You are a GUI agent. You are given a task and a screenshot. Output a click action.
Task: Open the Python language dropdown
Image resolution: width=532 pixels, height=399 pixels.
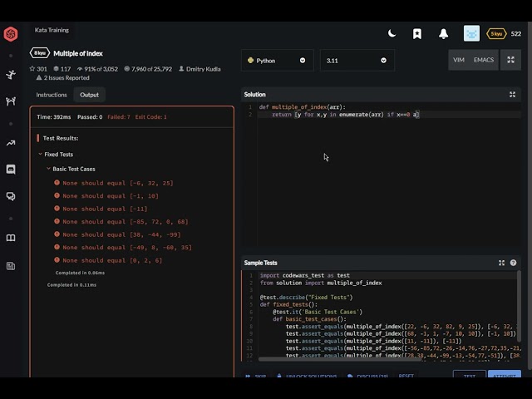coord(277,61)
